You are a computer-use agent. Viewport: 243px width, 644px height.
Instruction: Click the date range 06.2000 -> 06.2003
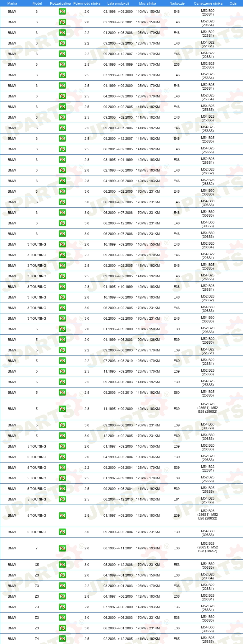pos(118,618)
